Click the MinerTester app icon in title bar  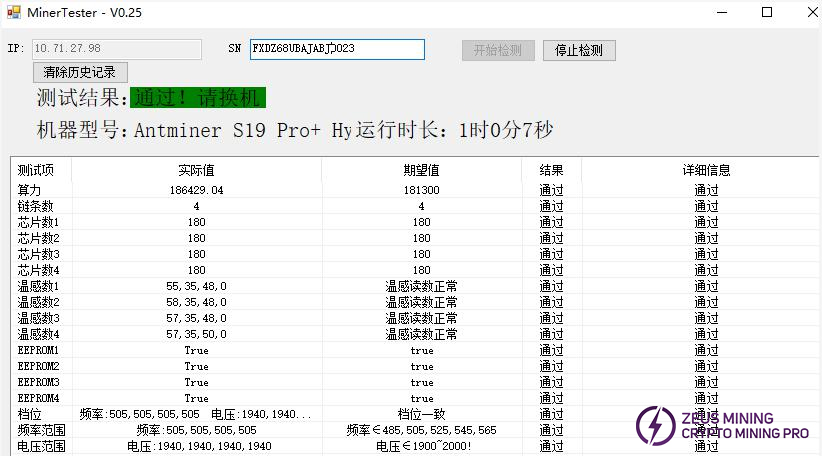click(x=14, y=12)
